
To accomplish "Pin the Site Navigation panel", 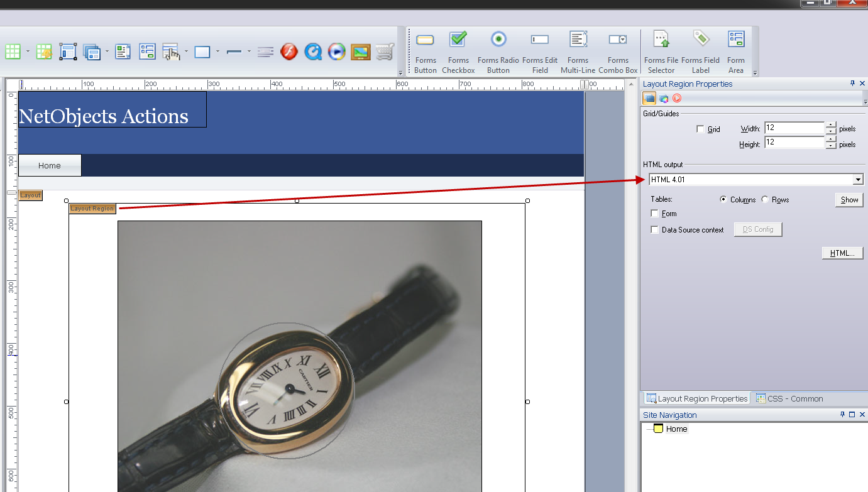I will pos(842,415).
